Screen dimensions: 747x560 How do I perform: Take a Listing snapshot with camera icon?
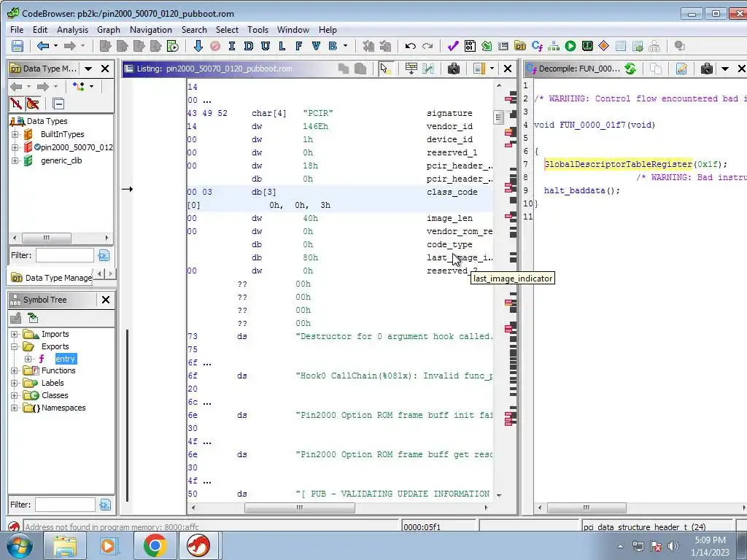click(x=453, y=69)
